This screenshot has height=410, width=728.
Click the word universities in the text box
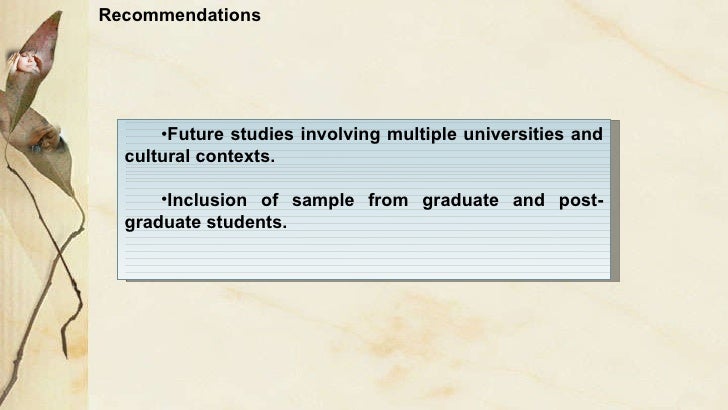tap(514, 134)
